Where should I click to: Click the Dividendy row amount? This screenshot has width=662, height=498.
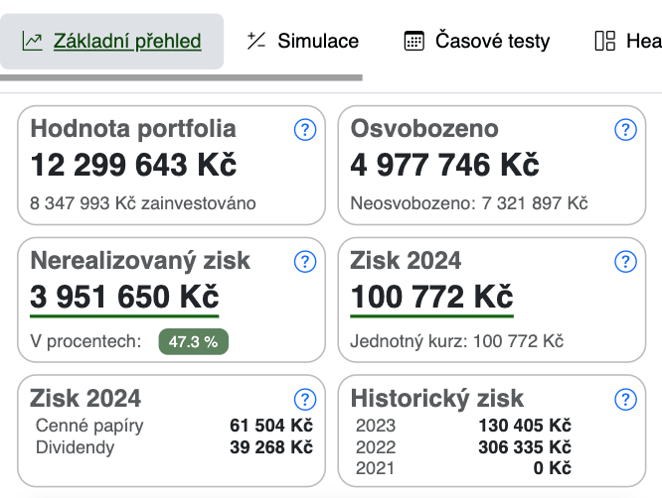271,447
